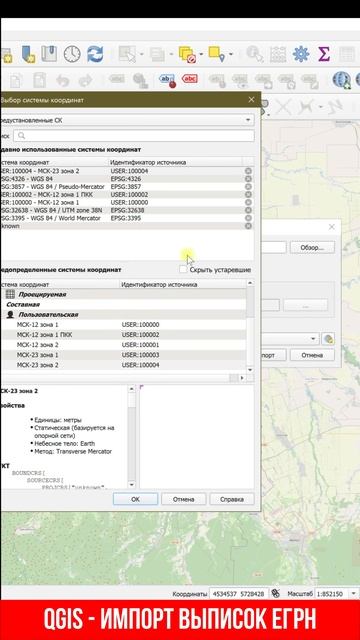Refresh the map canvas
This screenshot has height=640, width=360.
tap(95, 54)
